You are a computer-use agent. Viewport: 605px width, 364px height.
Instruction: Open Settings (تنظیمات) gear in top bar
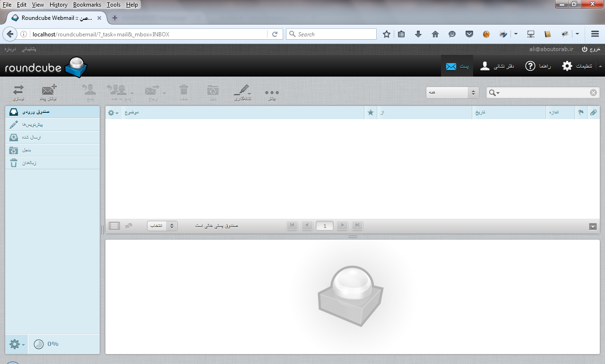point(577,66)
